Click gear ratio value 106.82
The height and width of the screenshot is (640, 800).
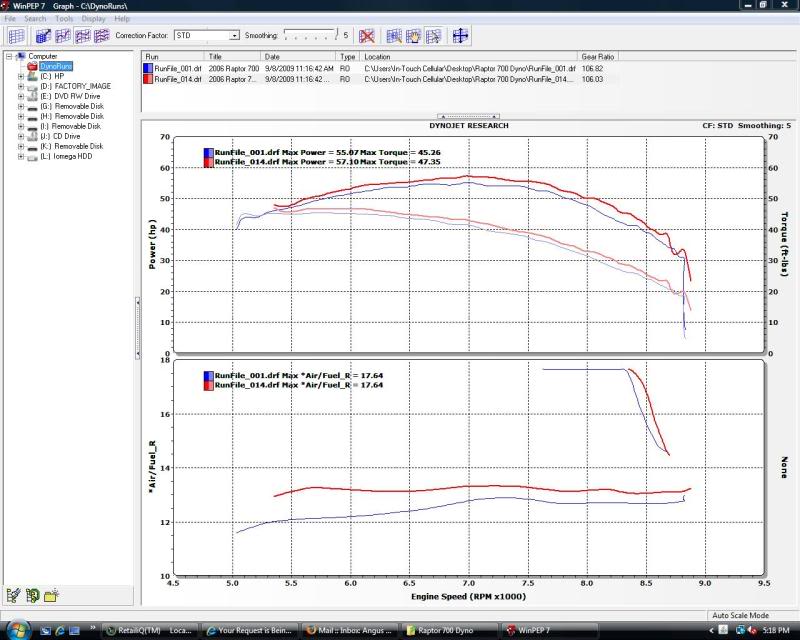[592, 68]
